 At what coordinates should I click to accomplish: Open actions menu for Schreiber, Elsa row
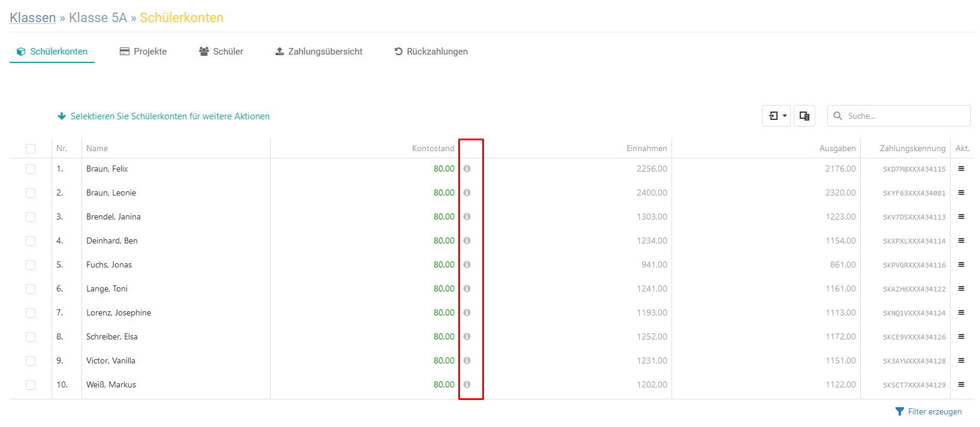click(x=961, y=336)
